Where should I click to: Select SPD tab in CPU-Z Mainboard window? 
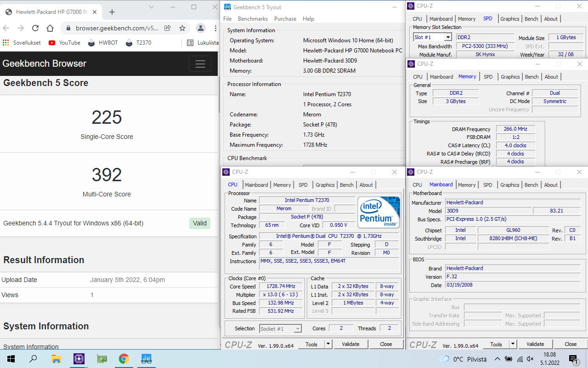tap(488, 185)
